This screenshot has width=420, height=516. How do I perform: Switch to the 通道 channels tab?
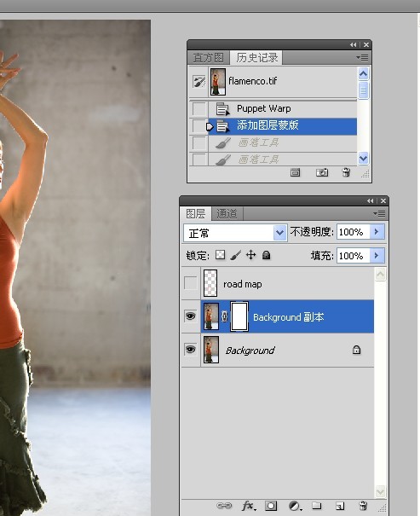(227, 213)
